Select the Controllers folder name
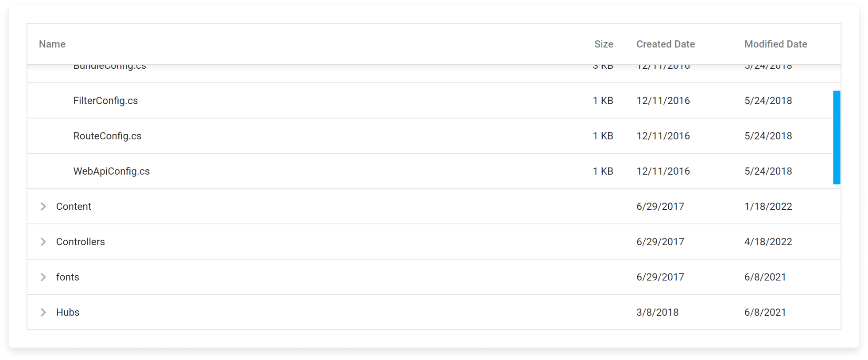The width and height of the screenshot is (868, 360). tap(80, 242)
